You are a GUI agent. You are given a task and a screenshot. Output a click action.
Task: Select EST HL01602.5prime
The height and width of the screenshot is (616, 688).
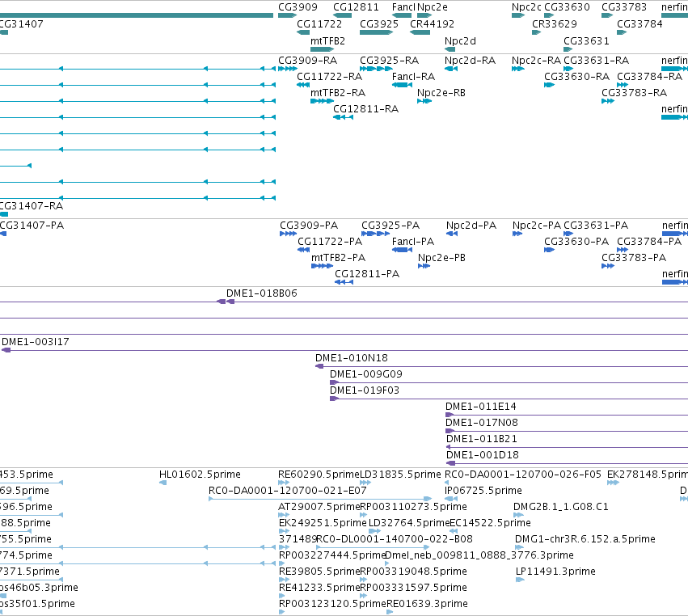200,475
